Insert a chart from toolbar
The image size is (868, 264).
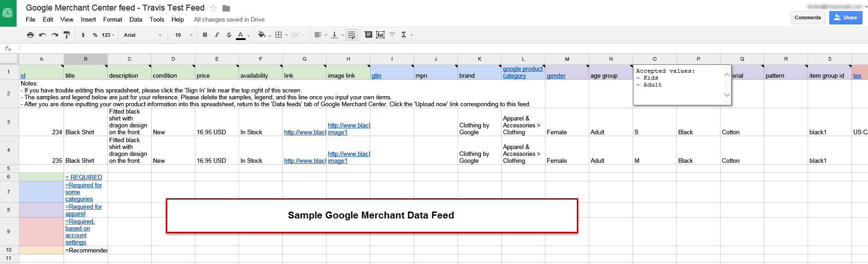(380, 35)
